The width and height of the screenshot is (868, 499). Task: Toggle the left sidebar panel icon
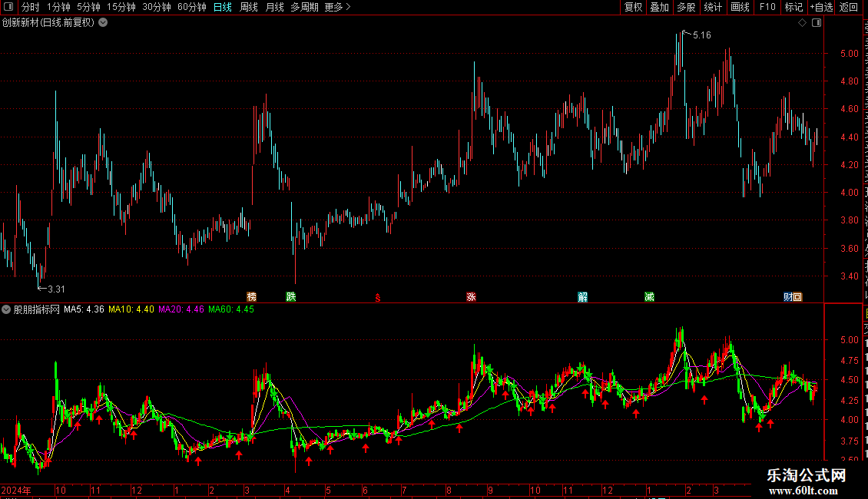tap(8, 7)
